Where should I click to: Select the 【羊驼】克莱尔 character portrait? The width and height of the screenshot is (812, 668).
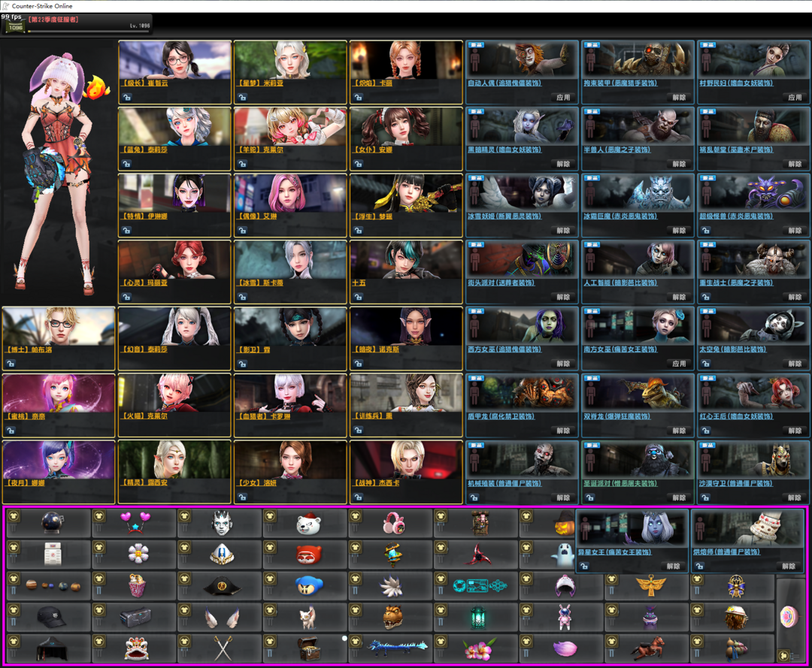point(290,126)
